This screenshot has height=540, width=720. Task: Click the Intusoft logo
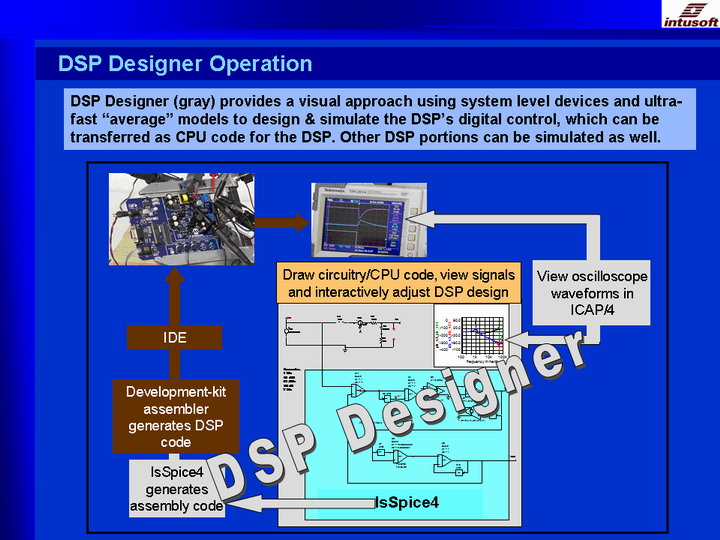[691, 14]
